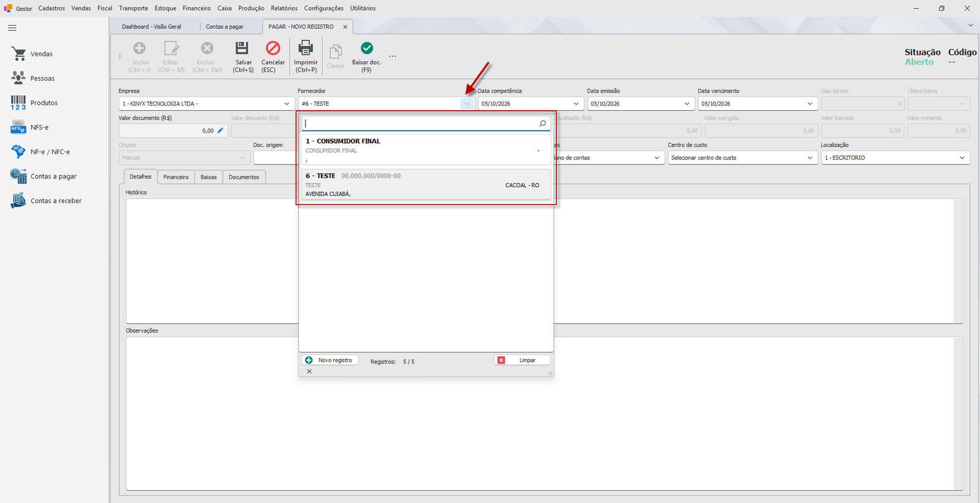Click the Salvar (Ctrl+S) disk icon
The width and height of the screenshot is (980, 503).
(242, 48)
